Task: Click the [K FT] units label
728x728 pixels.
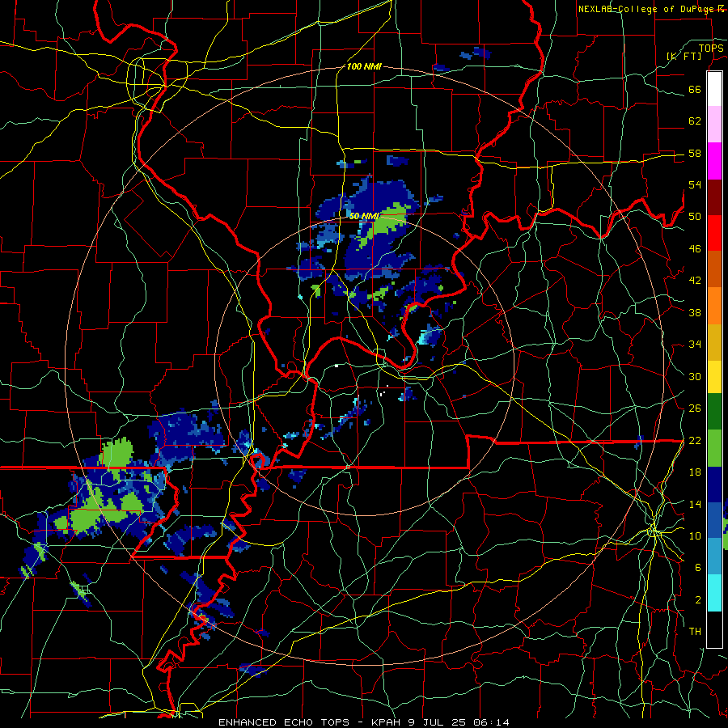Action: pyautogui.click(x=684, y=56)
